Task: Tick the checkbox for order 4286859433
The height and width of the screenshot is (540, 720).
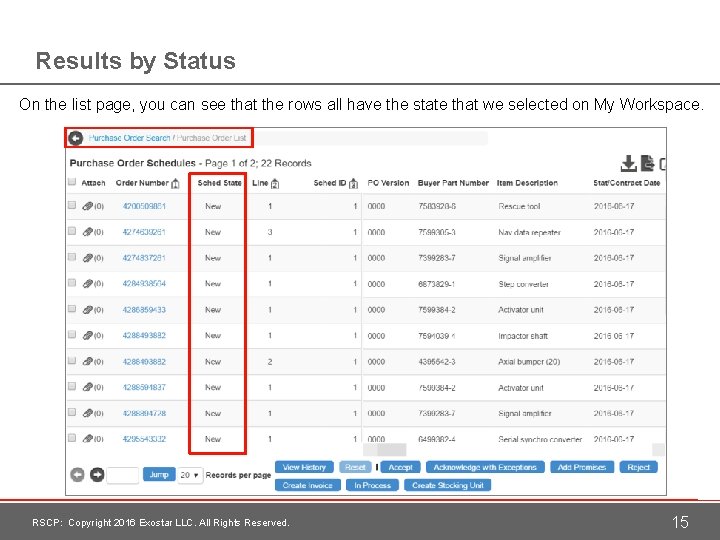Action: tap(72, 309)
